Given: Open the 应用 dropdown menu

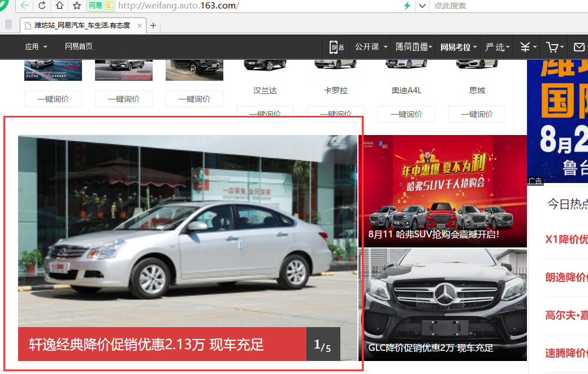Looking at the screenshot, I should tap(36, 46).
